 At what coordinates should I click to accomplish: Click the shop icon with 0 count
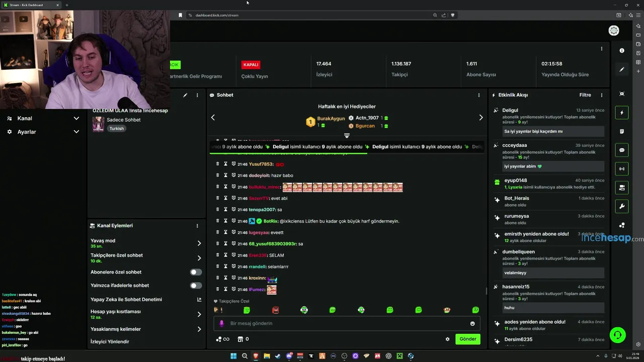coord(243,339)
